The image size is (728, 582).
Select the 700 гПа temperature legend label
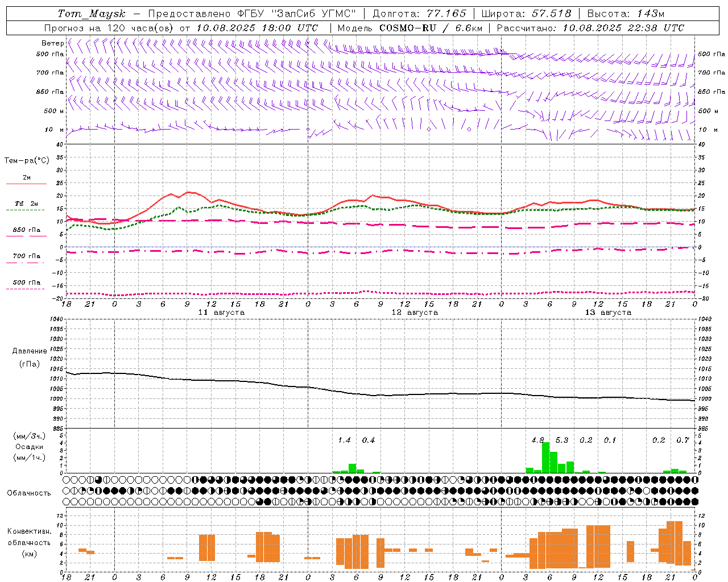tap(27, 256)
